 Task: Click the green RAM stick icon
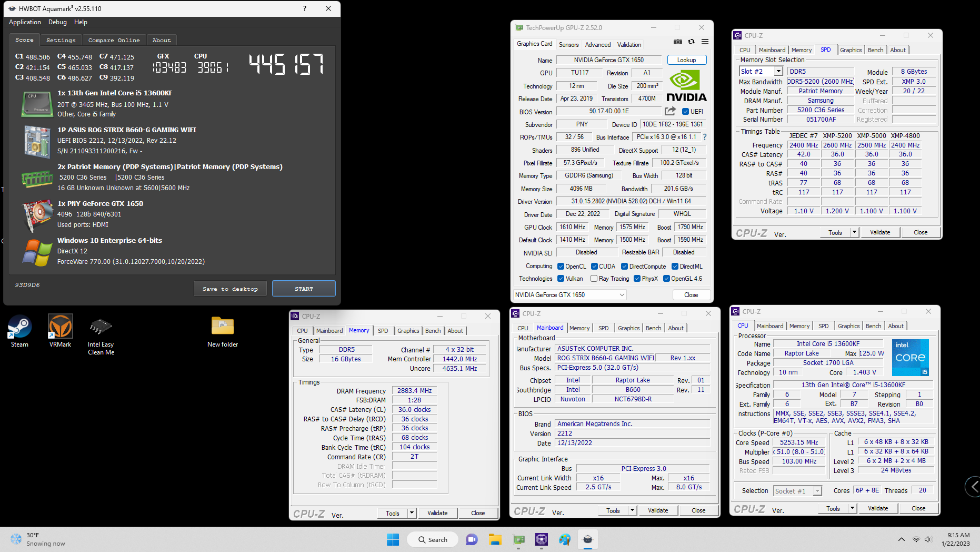37,179
